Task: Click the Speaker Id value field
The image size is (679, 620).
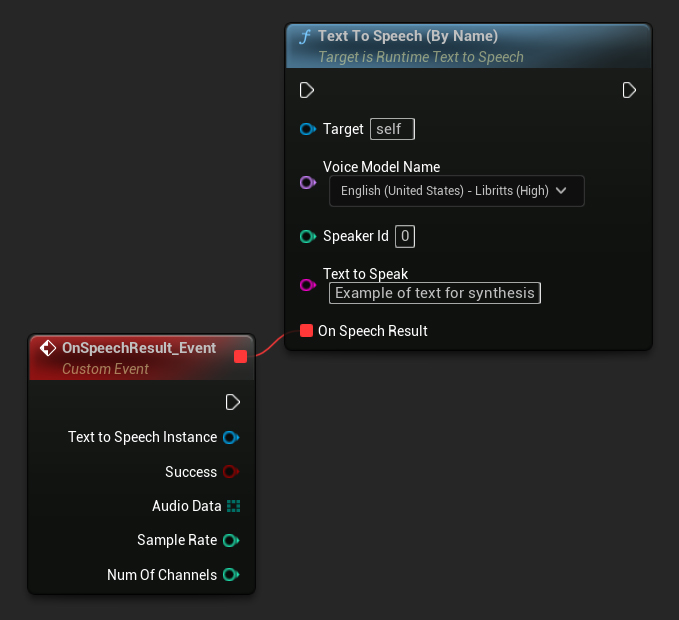Action: pos(404,237)
